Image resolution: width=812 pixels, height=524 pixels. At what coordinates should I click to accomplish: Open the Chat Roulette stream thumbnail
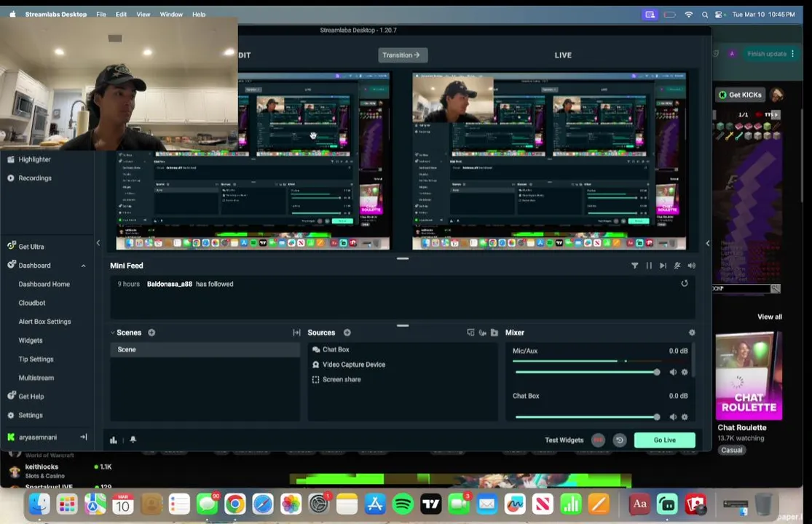(x=749, y=376)
